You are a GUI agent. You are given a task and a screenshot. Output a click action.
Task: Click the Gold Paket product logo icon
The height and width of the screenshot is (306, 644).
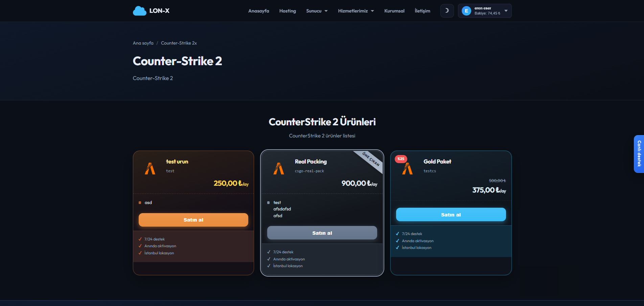tap(408, 169)
